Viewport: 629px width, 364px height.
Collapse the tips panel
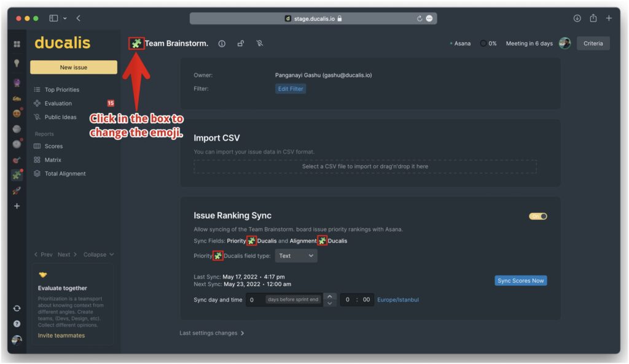[99, 255]
